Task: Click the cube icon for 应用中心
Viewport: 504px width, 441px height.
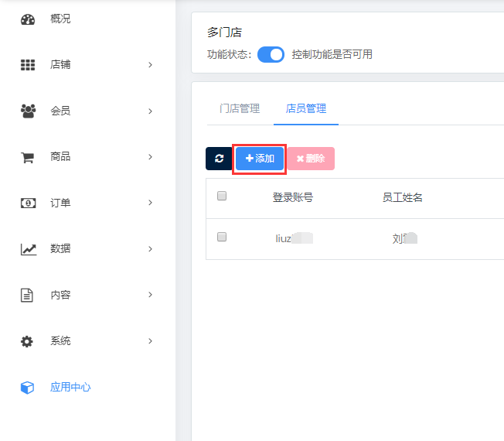Action: pyautogui.click(x=28, y=387)
